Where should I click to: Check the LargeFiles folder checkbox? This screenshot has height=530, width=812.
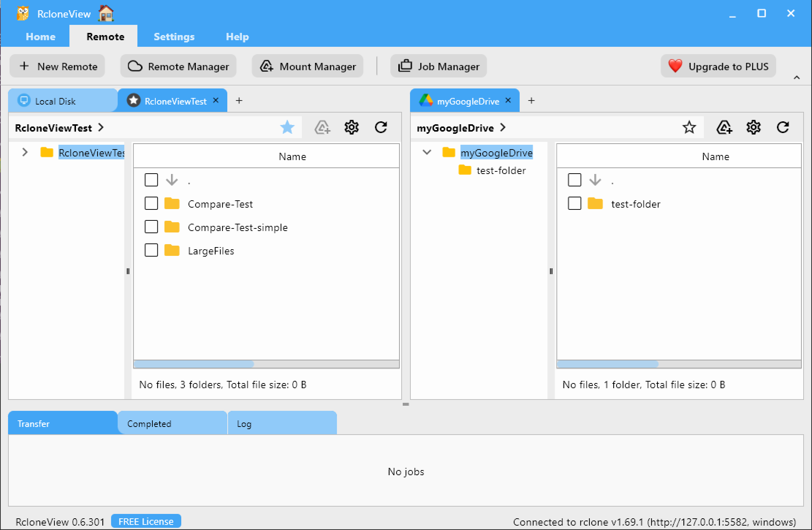pyautogui.click(x=151, y=250)
